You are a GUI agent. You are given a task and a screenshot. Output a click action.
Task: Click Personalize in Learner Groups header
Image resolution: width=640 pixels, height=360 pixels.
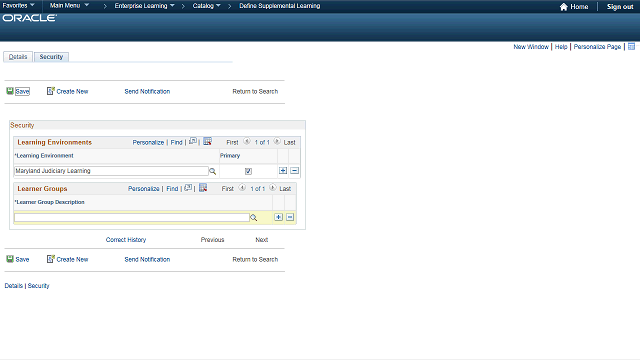coord(144,189)
